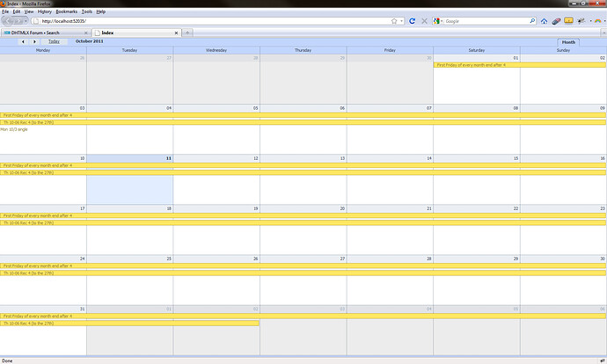Switch to the DHTMLX Forum Search tab
The height and width of the screenshot is (364, 607).
(46, 33)
